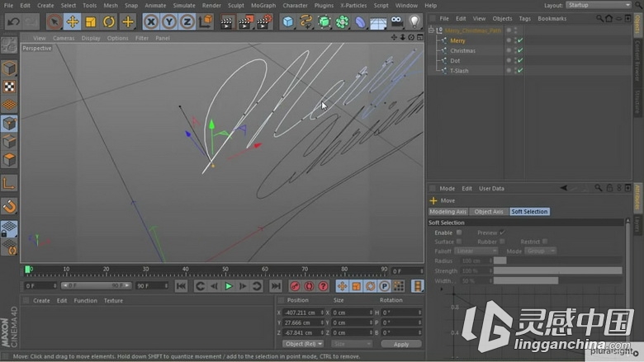644x362 pixels.
Task: Open viewport Cameras menu
Action: tap(64, 38)
